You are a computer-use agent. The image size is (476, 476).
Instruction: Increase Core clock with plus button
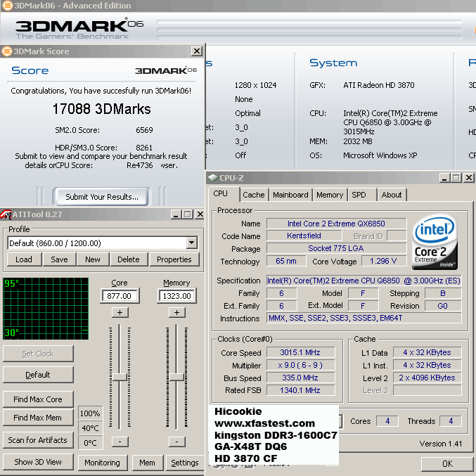[x=120, y=312]
